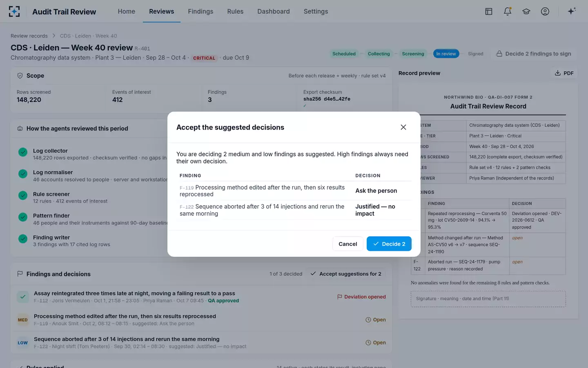Click the Review records breadcrumb link

click(29, 36)
